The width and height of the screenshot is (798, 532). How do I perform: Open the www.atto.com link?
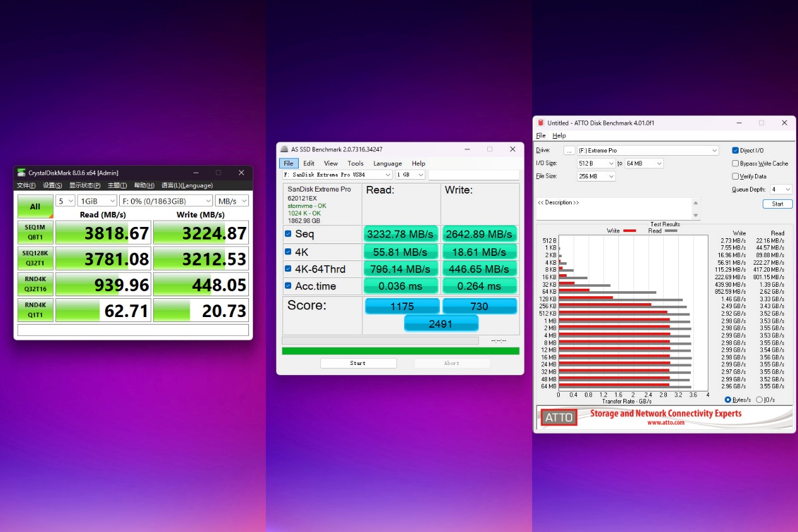666,423
